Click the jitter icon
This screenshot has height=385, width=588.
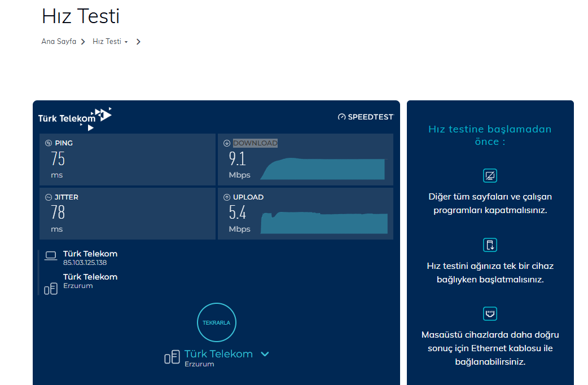pyautogui.click(x=49, y=197)
